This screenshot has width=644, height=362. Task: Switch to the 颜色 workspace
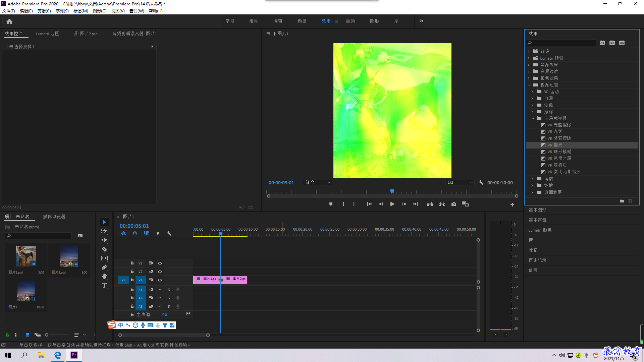(302, 21)
